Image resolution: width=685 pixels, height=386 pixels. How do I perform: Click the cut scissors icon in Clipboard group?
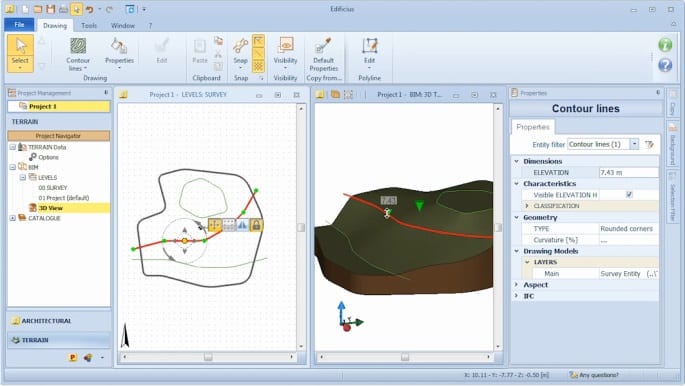coord(218,54)
